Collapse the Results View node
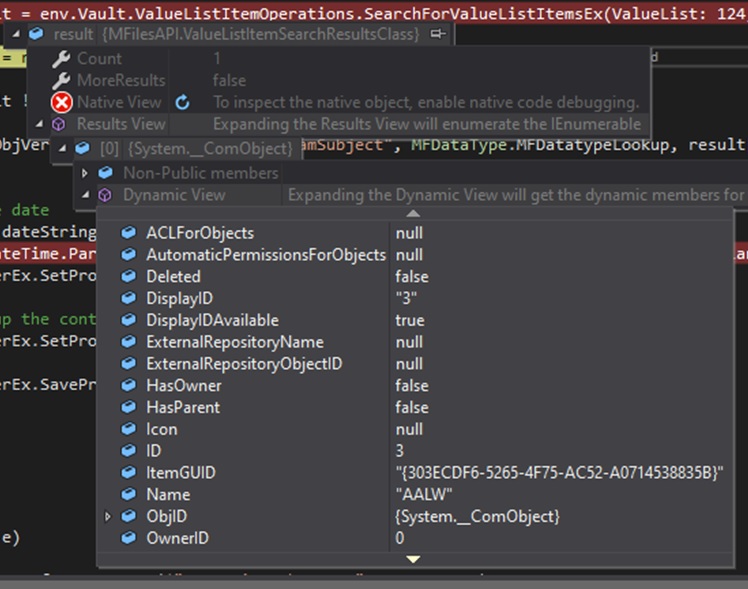Viewport: 748px width, 589px height. pyautogui.click(x=40, y=124)
